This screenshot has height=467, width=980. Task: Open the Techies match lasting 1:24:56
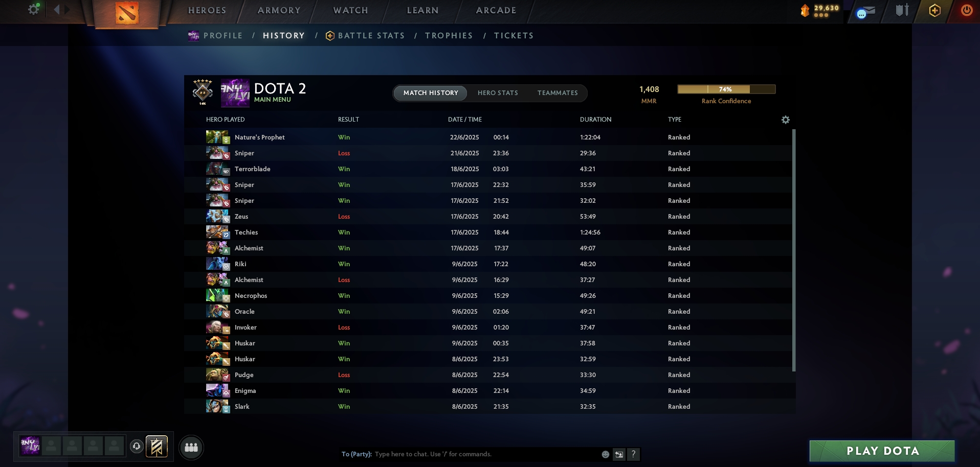pyautogui.click(x=488, y=232)
